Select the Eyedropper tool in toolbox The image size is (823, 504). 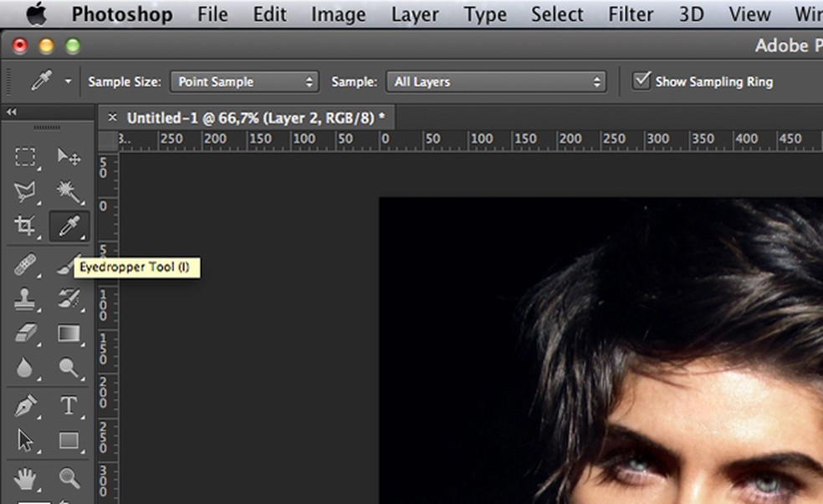coord(69,226)
